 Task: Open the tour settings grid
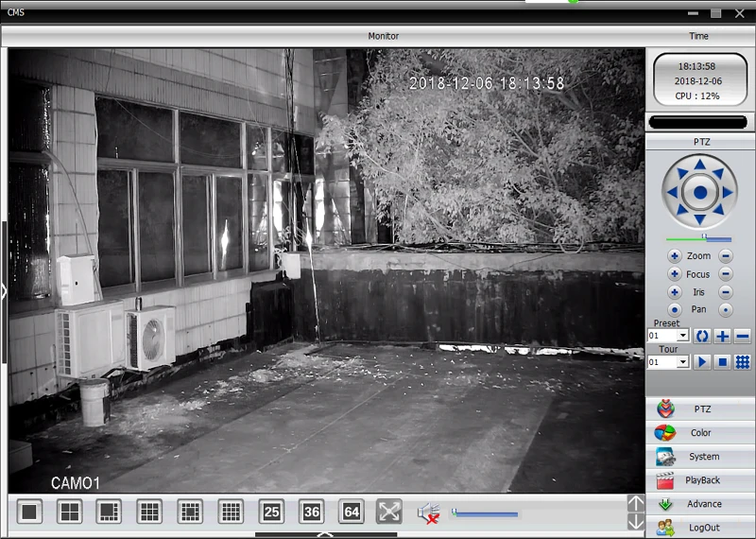[x=743, y=362]
